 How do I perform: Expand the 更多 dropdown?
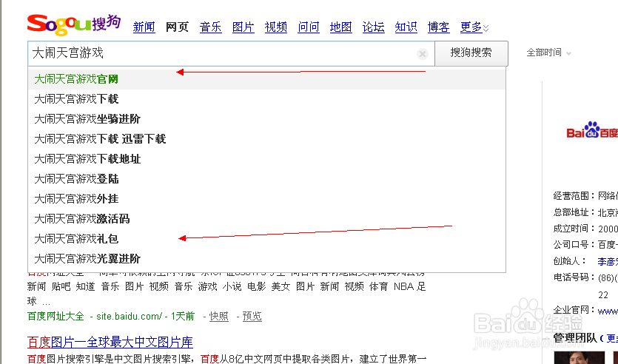(474, 27)
